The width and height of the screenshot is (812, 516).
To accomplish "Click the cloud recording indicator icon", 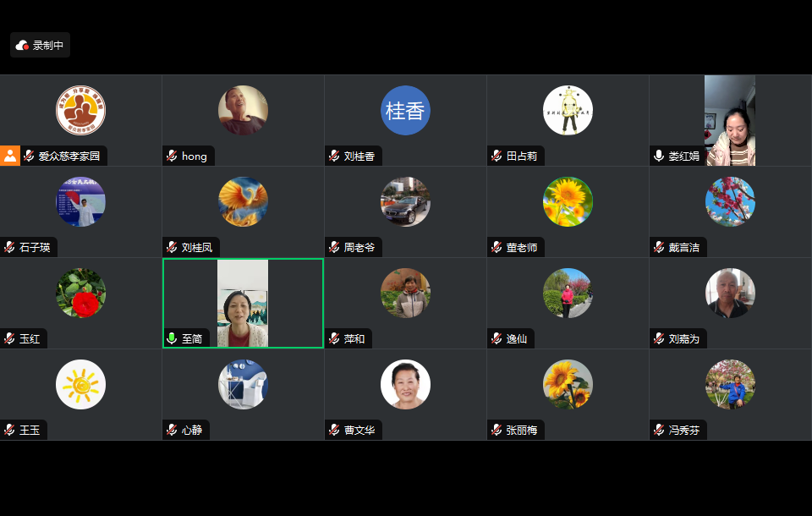I will coord(22,46).
